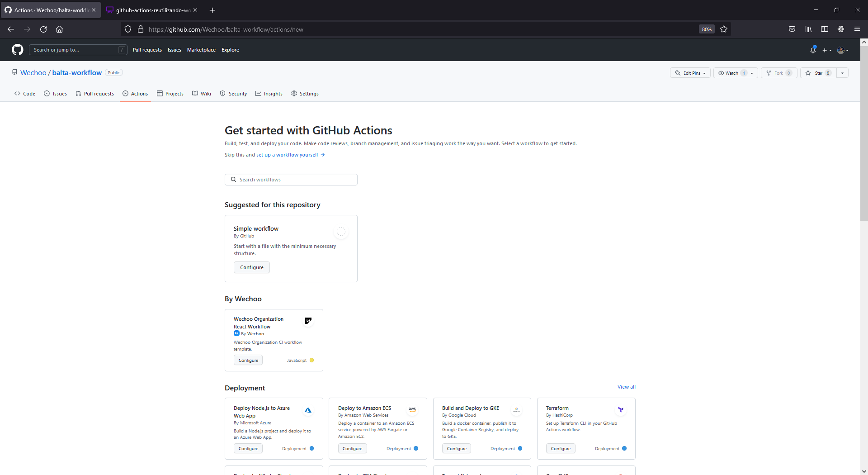868x475 pixels.
Task: Click the Wechoo organization logo on the card
Action: click(308, 321)
